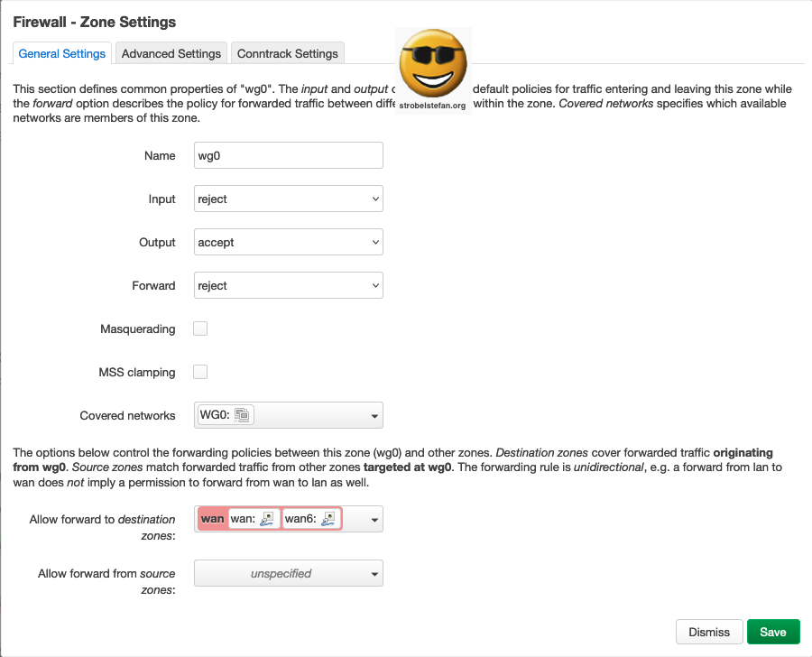Click the interface icon beside wan:

click(268, 518)
